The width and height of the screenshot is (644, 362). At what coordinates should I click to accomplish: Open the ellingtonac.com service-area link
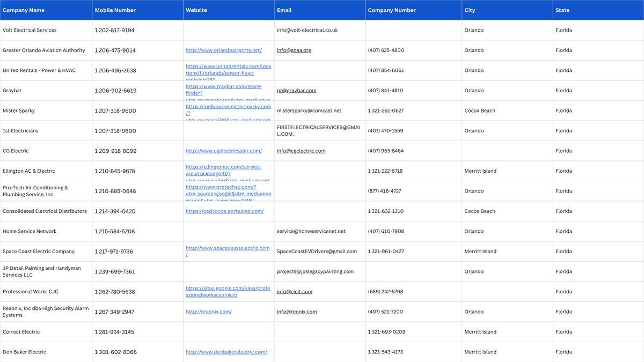coord(228,173)
